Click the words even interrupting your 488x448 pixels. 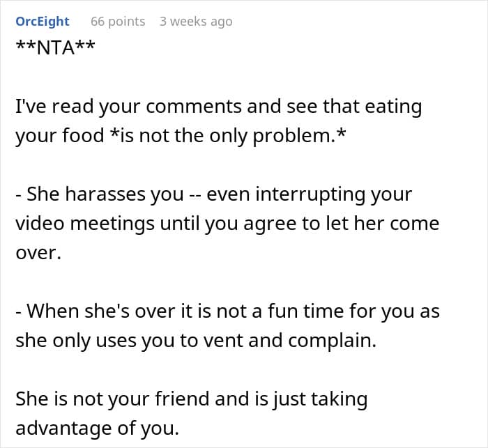310,195
